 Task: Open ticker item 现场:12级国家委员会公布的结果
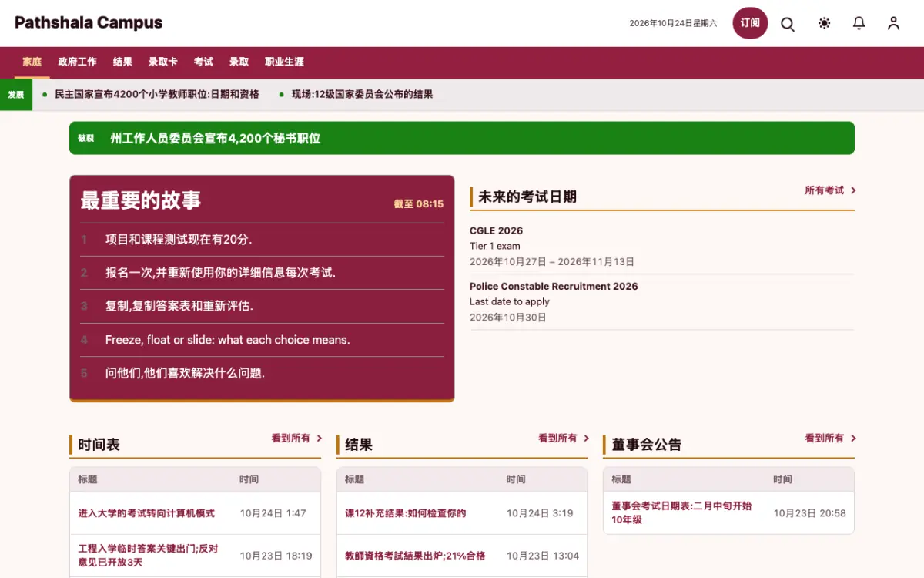(362, 95)
